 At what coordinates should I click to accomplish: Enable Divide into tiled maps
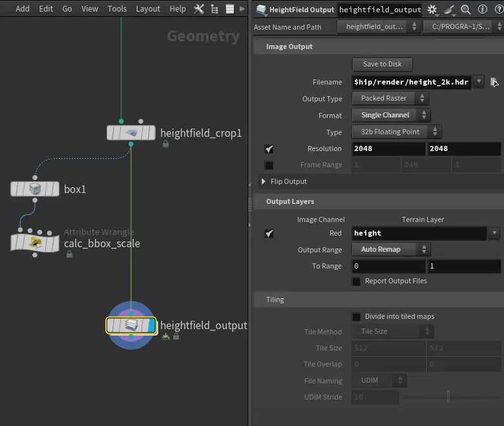click(x=356, y=317)
